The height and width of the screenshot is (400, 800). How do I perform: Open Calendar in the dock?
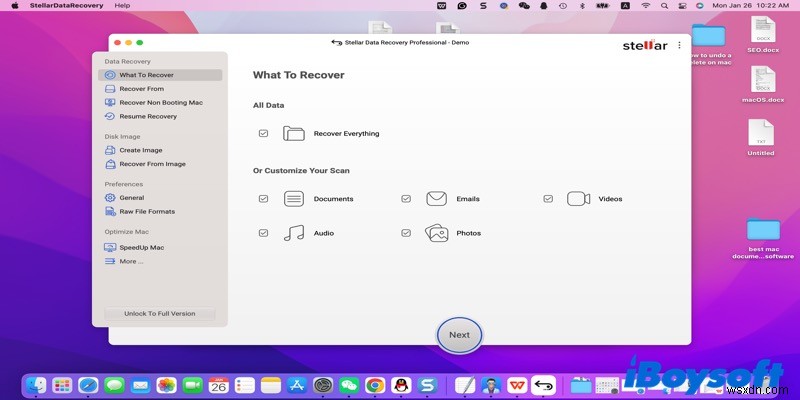[x=218, y=385]
